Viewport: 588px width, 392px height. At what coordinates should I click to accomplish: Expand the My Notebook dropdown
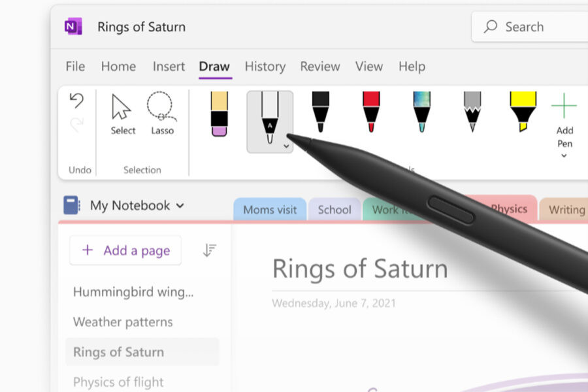click(180, 206)
